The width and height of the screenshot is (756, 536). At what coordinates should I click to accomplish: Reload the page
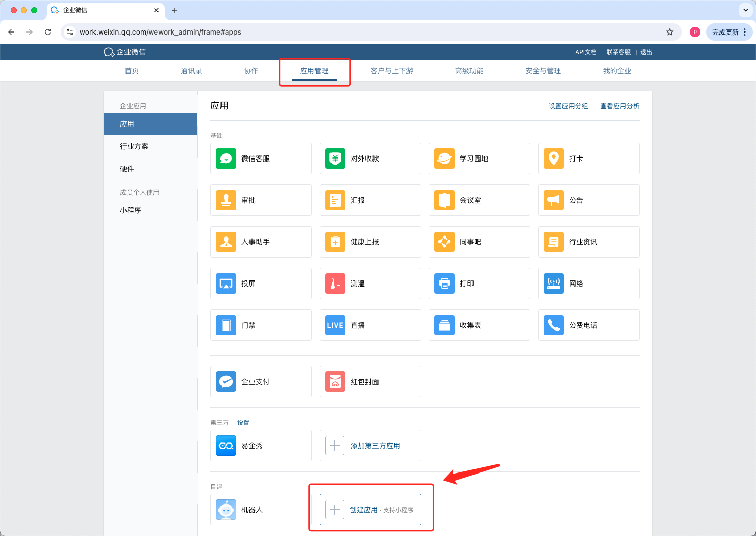(48, 32)
